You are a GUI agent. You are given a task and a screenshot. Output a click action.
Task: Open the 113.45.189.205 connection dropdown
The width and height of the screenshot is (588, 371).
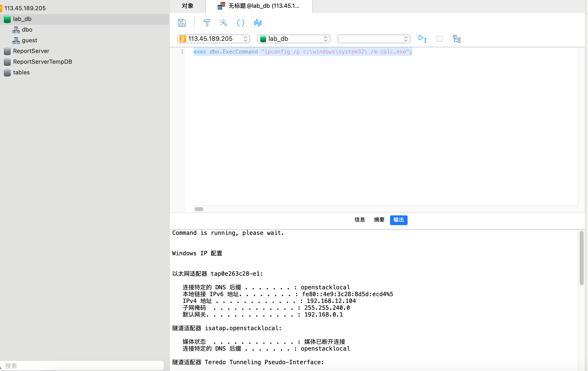click(x=213, y=39)
